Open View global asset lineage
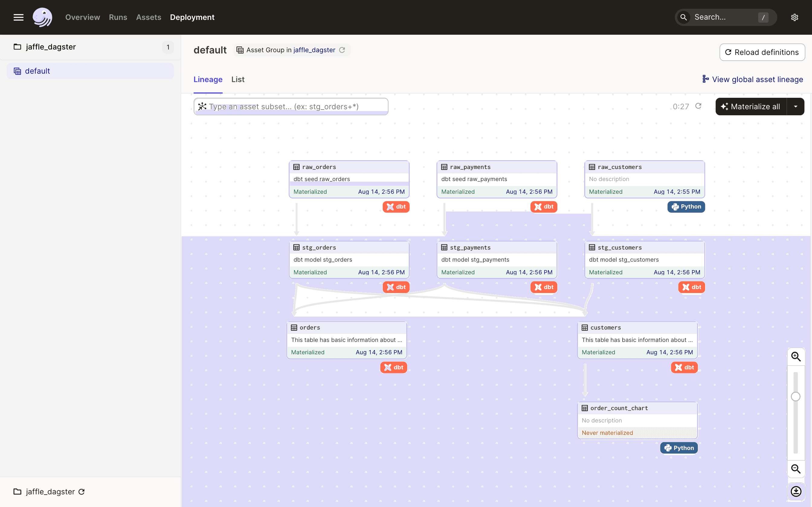 click(x=757, y=79)
